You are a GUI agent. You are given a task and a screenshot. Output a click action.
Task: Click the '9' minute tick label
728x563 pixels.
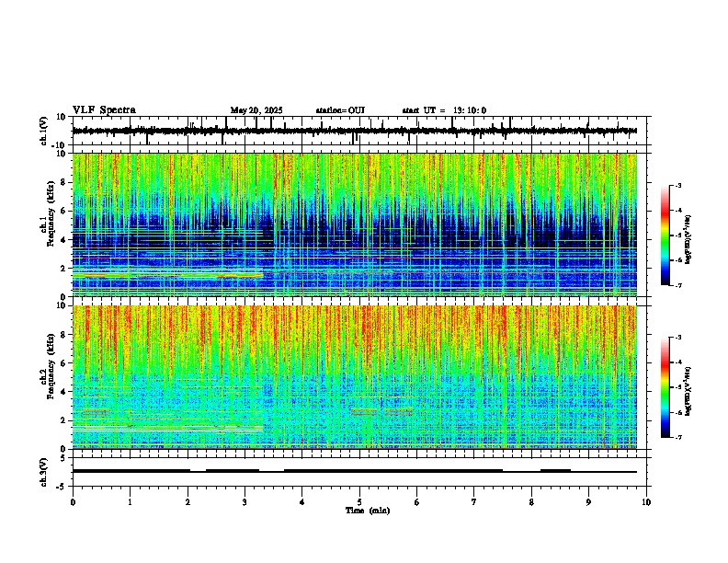(x=588, y=502)
